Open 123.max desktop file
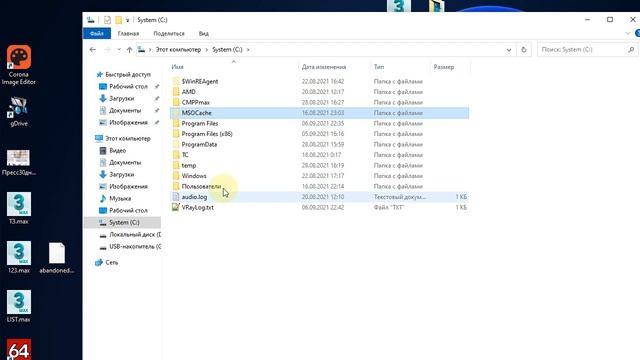640x360 pixels. (19, 258)
